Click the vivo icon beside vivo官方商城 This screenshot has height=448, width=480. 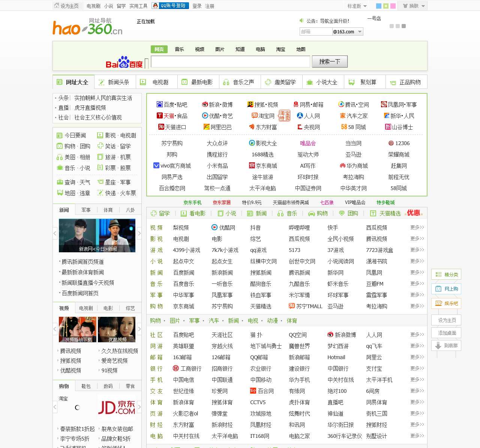pos(156,165)
